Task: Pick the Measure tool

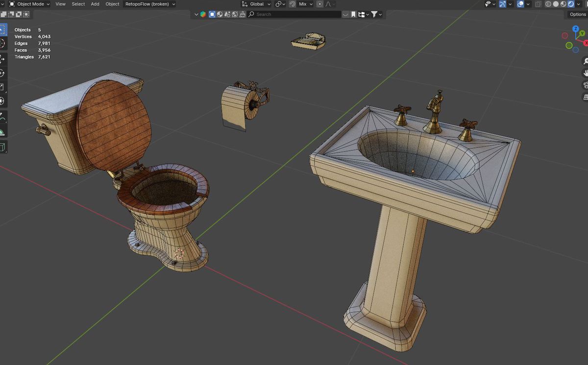Action: point(2,131)
